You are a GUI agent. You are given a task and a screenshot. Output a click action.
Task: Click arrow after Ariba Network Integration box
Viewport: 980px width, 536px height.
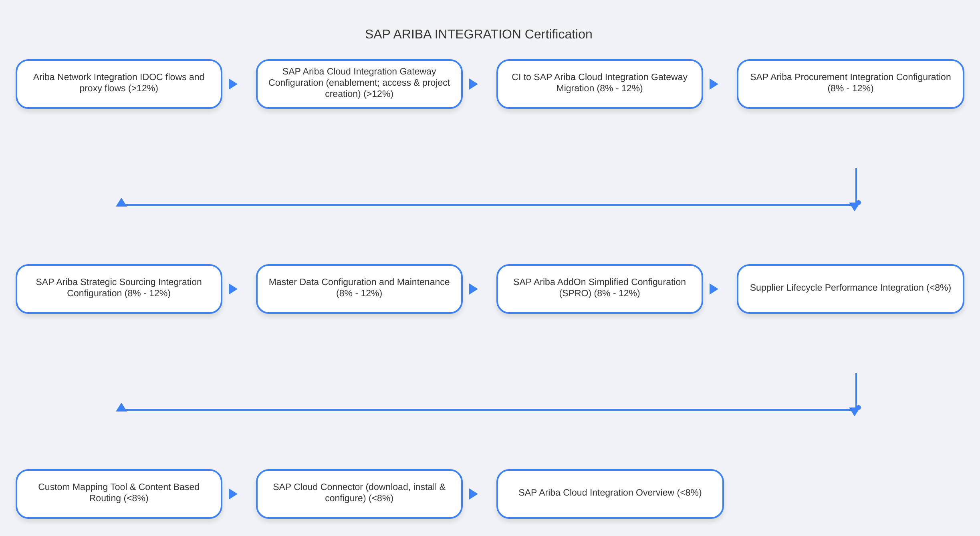point(233,84)
